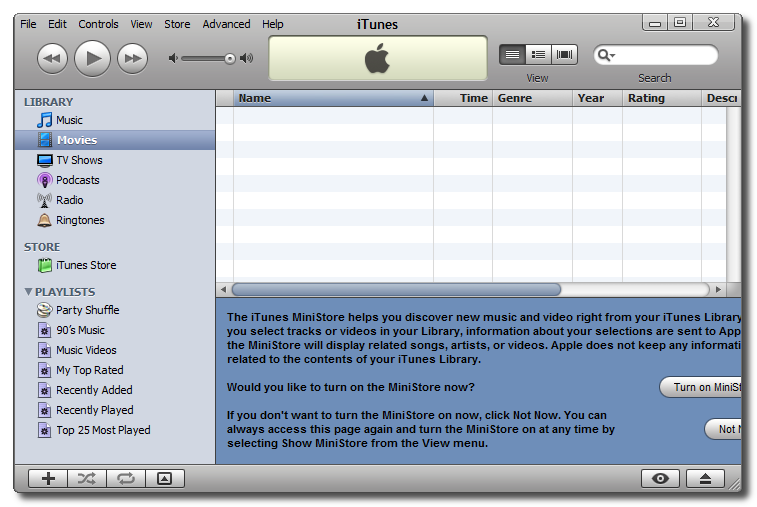Go to the iTunes Store

coord(115,265)
